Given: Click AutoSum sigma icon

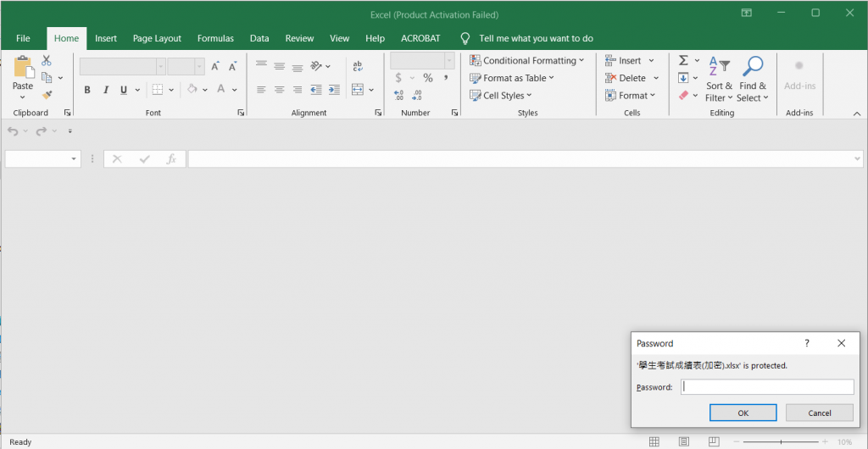Looking at the screenshot, I should (x=684, y=60).
